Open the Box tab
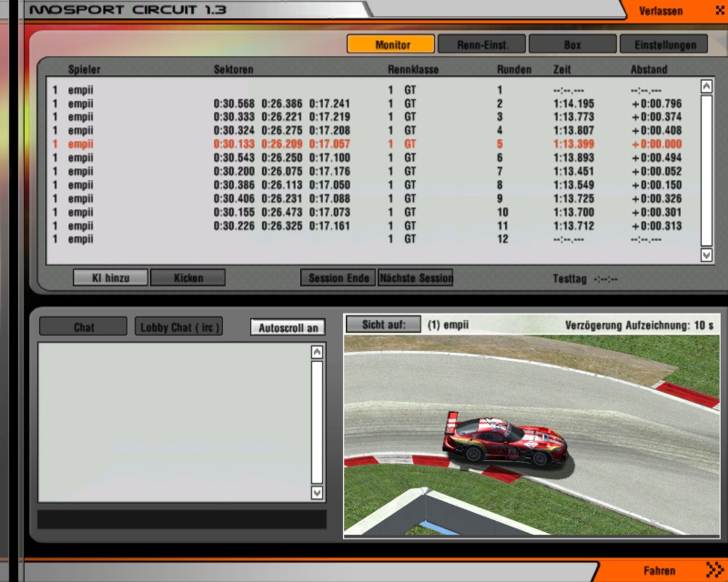Screen dimensions: 728x582 coord(572,44)
